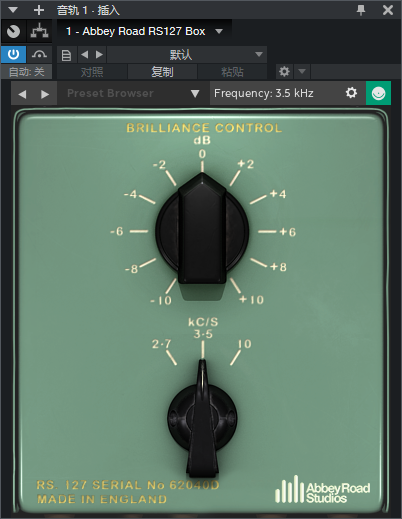Screen dimensions: 402x519
Task: Open the Abbey Road RS127 Box plugin selector
Action: click(x=144, y=31)
